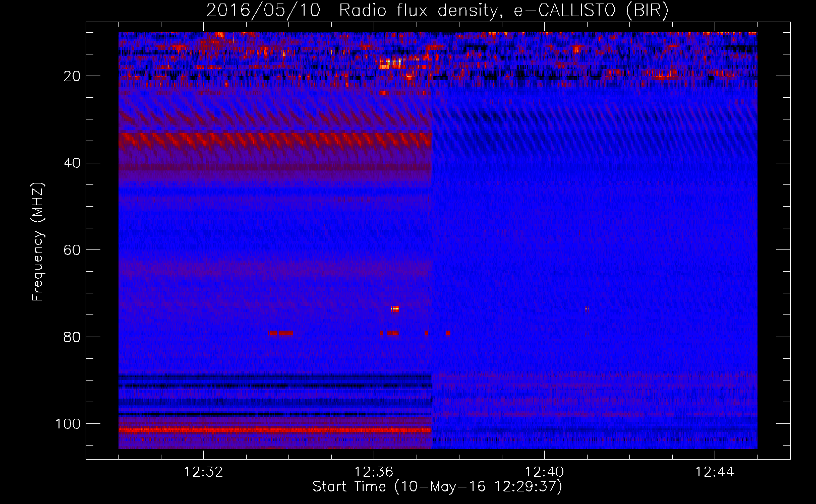Click the red horizontal band near 101 MHz
This screenshot has width=816, height=504.
(275, 430)
